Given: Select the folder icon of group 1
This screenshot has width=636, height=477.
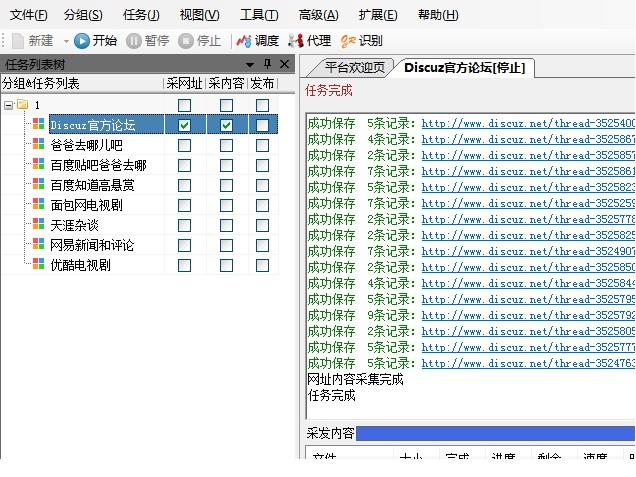Looking at the screenshot, I should tap(23, 105).
